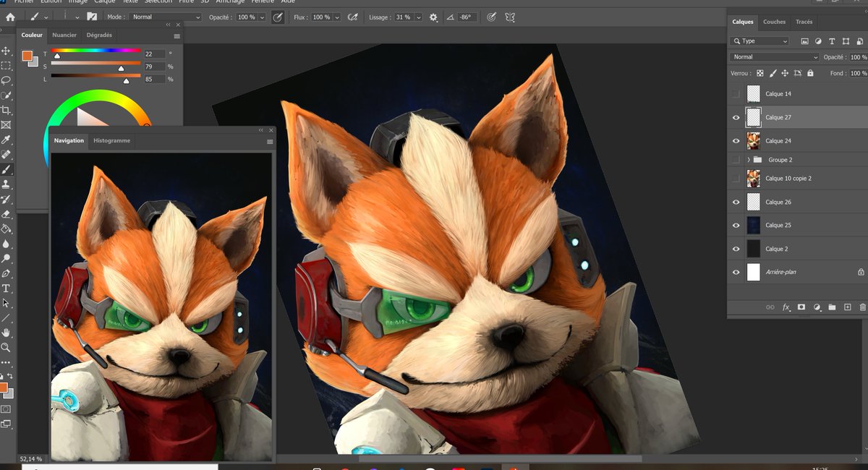This screenshot has width=868, height=470.
Task: Click the brush angle -86° field
Action: [467, 17]
